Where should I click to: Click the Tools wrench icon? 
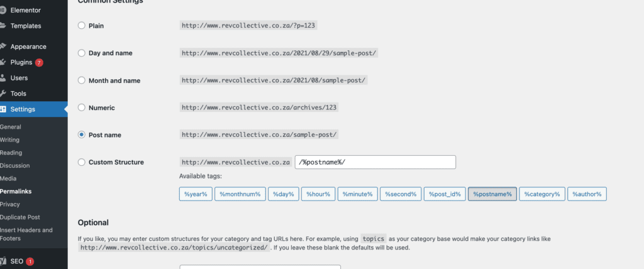coord(3,93)
